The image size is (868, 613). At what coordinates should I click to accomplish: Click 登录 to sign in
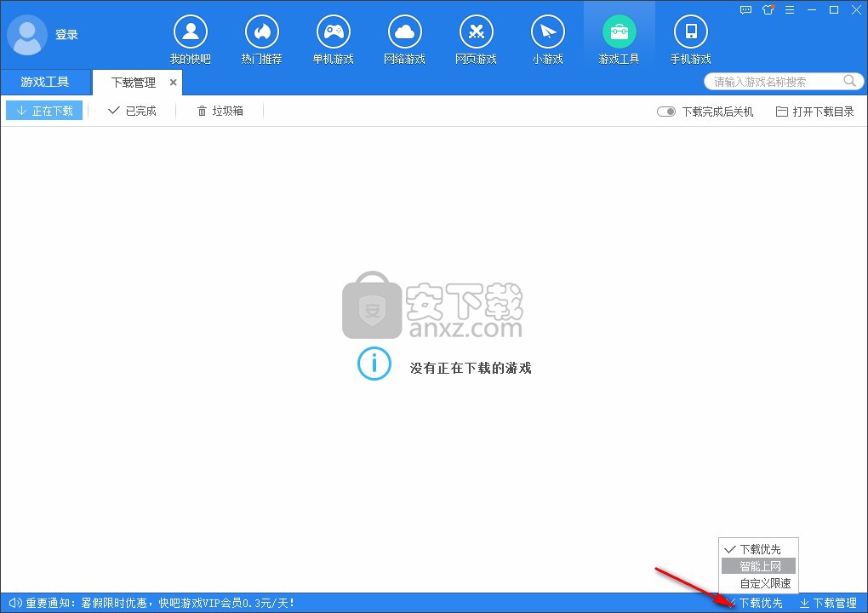pyautogui.click(x=66, y=34)
